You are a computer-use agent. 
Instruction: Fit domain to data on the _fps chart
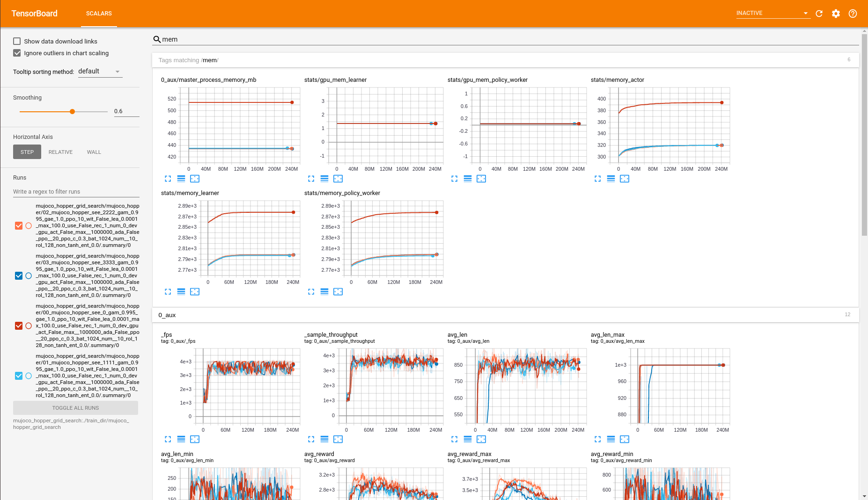[195, 439]
